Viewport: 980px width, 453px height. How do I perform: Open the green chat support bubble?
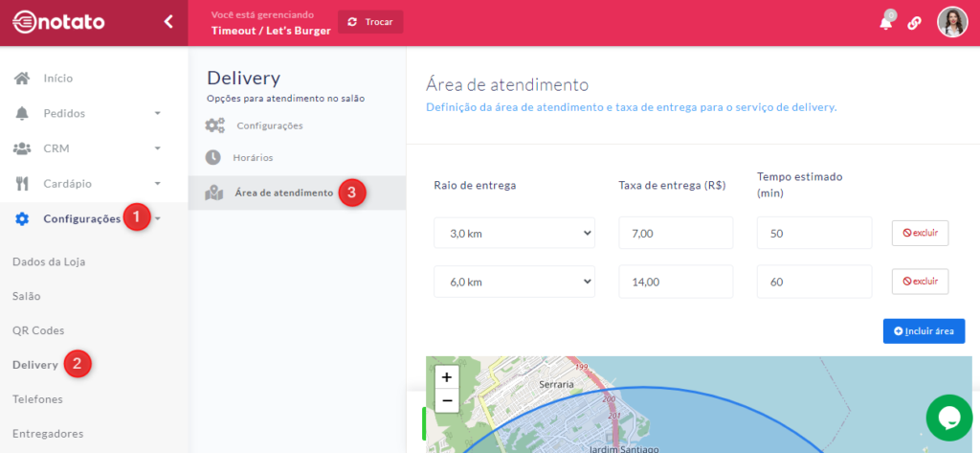[x=948, y=418]
